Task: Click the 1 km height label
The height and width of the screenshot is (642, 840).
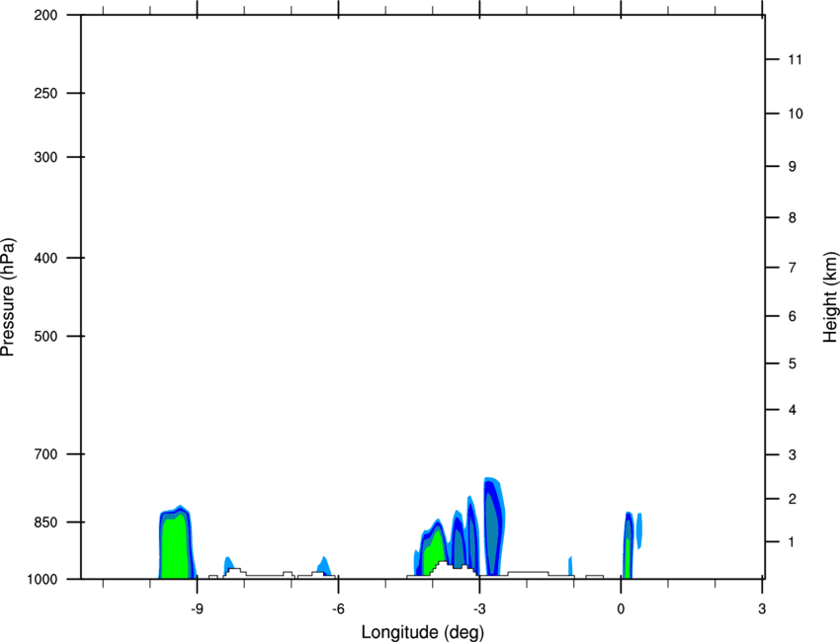Action: click(x=792, y=542)
